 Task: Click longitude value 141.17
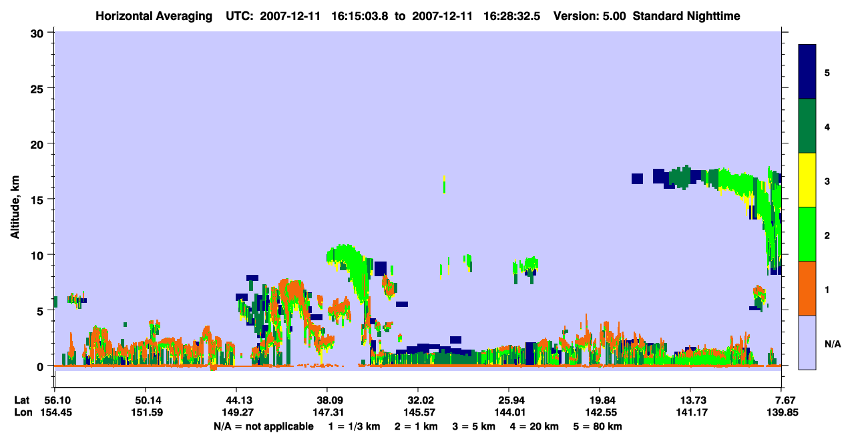coord(690,412)
